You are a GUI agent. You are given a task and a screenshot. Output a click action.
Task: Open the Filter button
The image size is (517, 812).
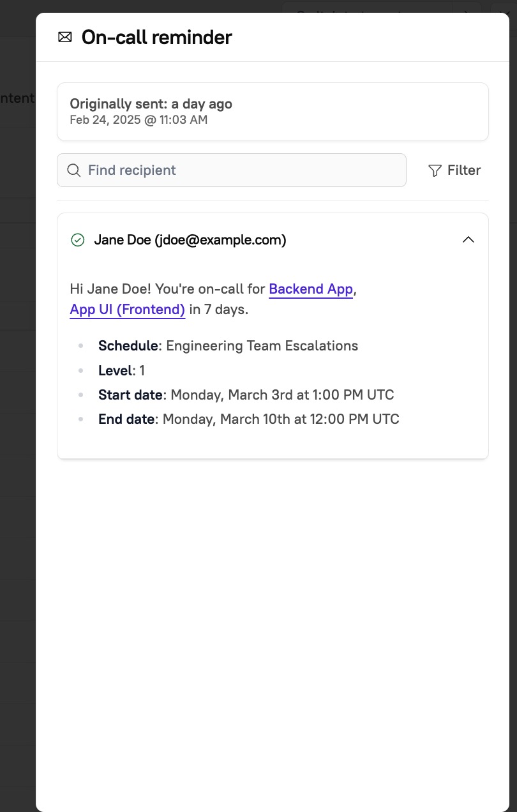(x=454, y=170)
